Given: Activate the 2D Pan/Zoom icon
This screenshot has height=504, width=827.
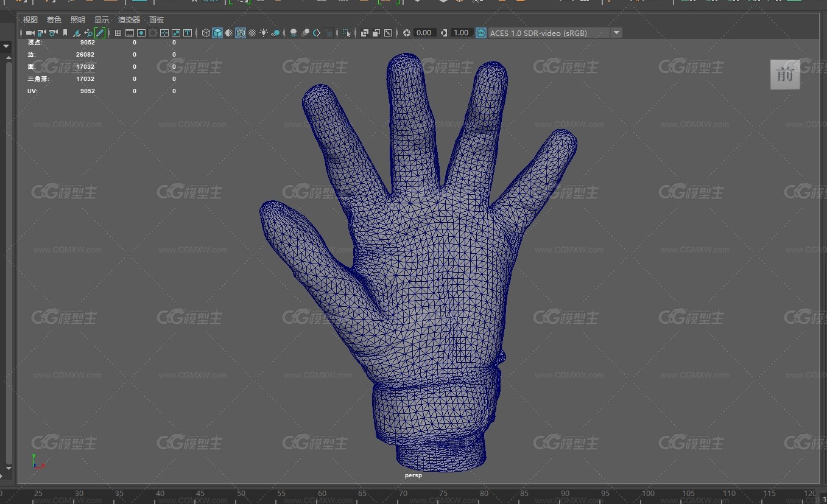Looking at the screenshot, I should coord(89,33).
